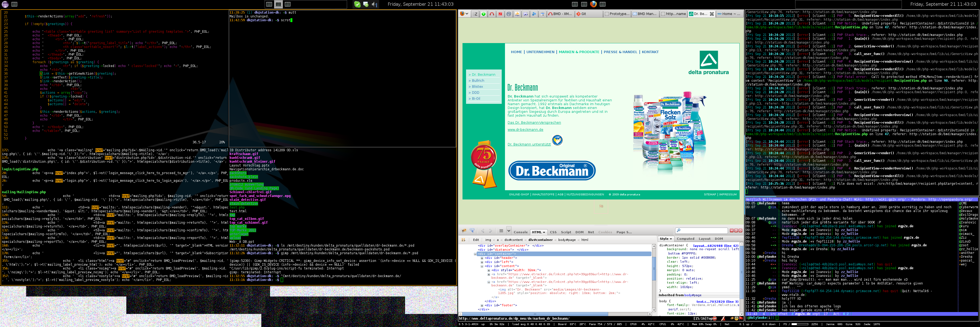Open the pinned green play-icon tab
This screenshot has height=327, width=980.
pos(483,14)
